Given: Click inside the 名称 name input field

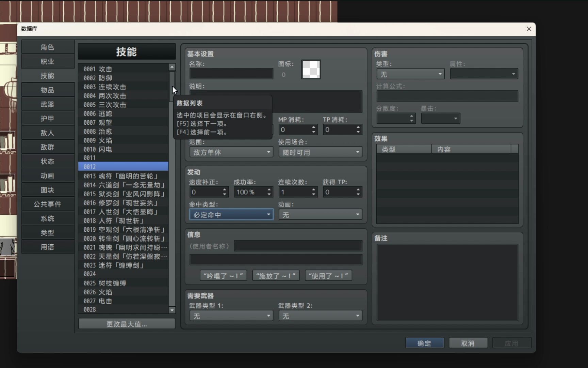Looking at the screenshot, I should point(231,74).
